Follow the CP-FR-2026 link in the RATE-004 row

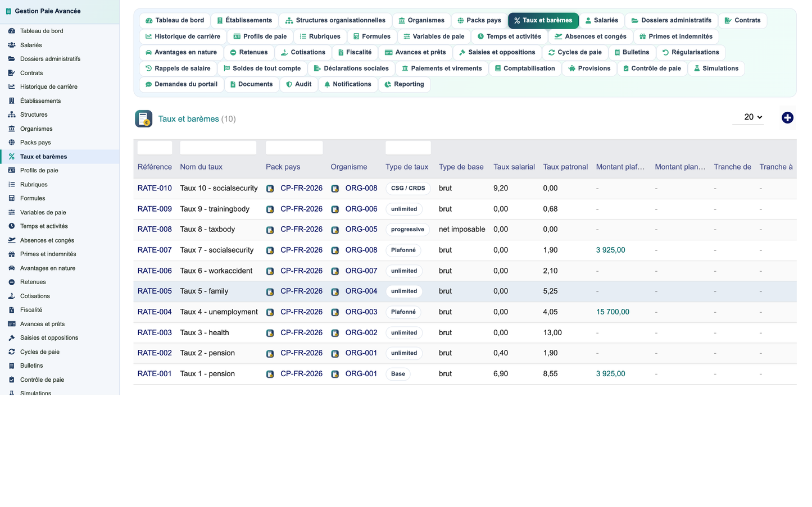tap(302, 312)
